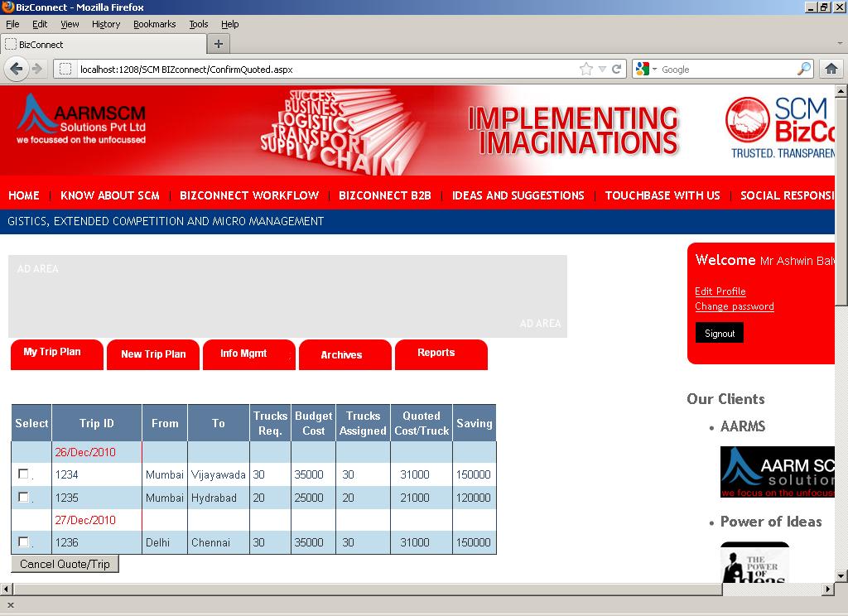
Task: Tick the checkbox for trip 1234
Action: pyautogui.click(x=23, y=474)
